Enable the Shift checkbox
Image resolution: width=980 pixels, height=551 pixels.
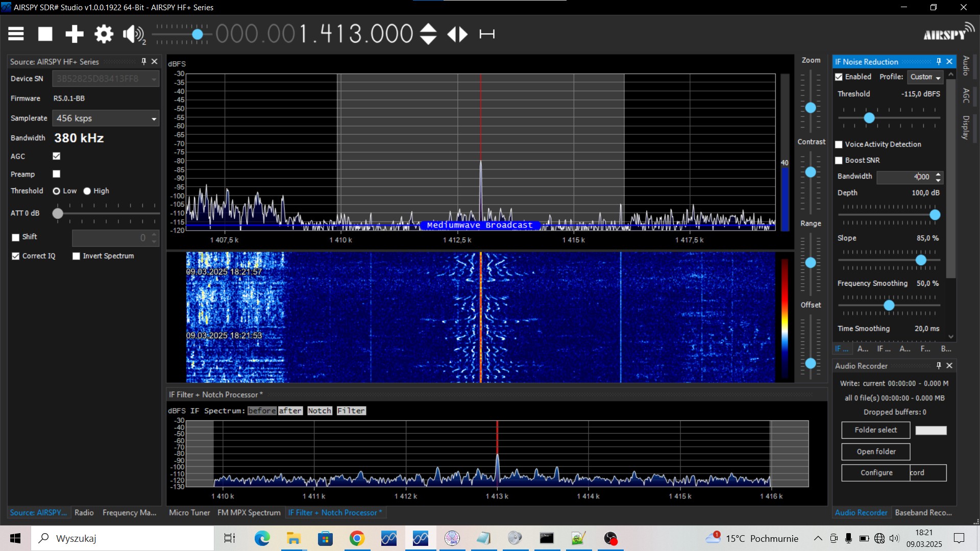[x=16, y=237]
